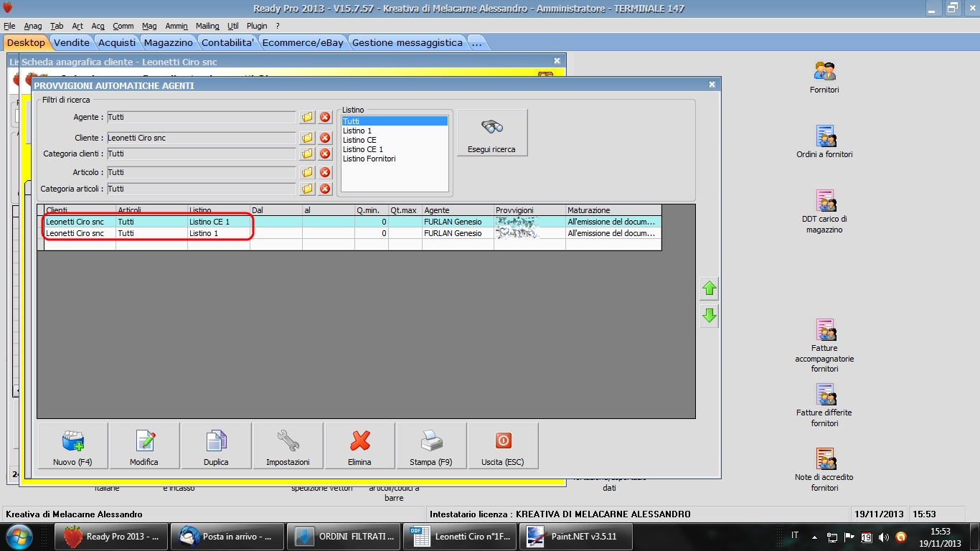Open Fornitori desktop icon
This screenshot has height=551, width=980.
(x=824, y=77)
